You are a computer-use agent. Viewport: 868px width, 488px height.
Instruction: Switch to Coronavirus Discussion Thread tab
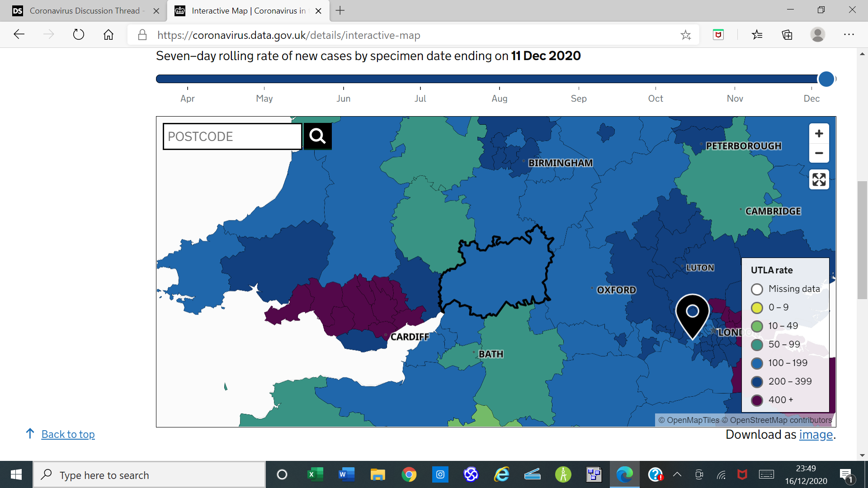[x=85, y=11]
